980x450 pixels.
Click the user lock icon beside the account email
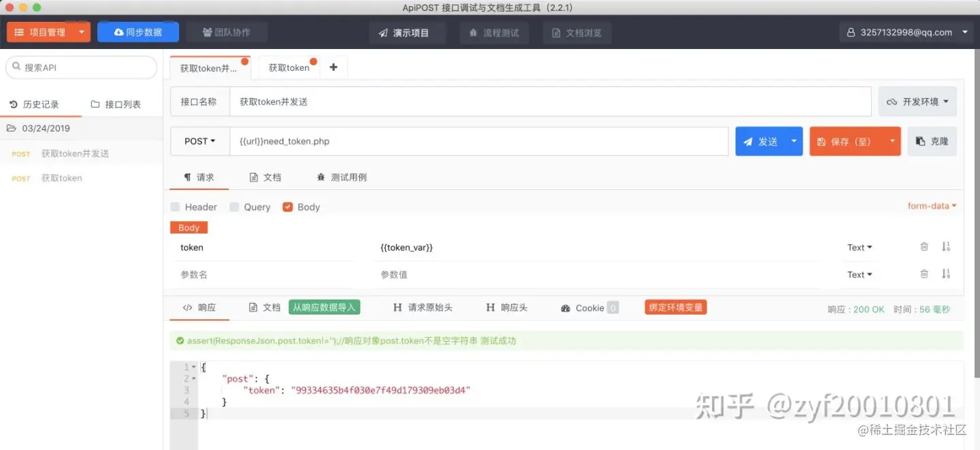(x=851, y=32)
